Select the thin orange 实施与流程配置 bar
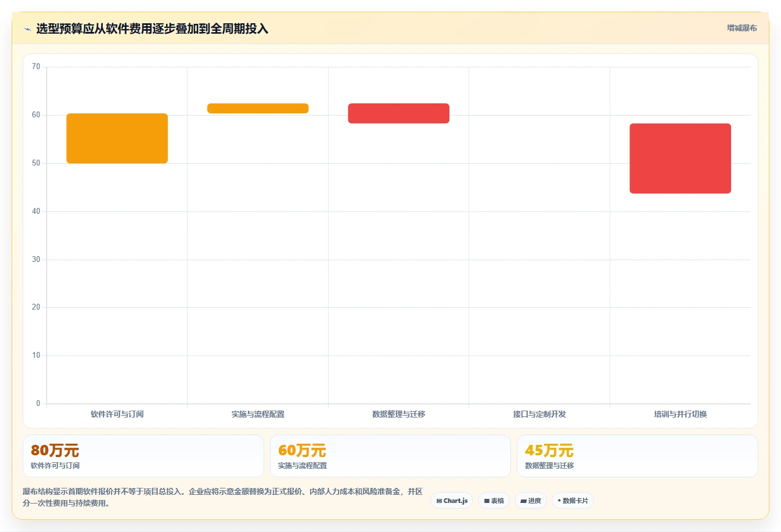Image resolution: width=781 pixels, height=532 pixels. click(x=258, y=108)
